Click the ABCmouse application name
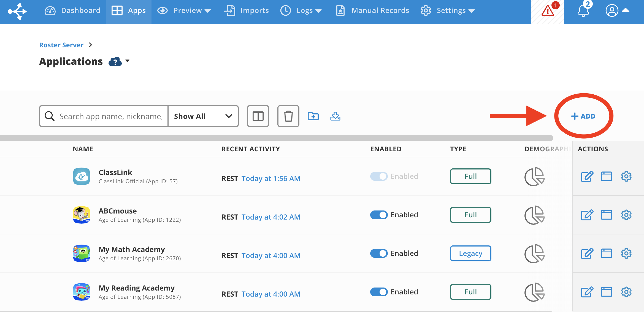Viewport: 644px width, 312px height. click(x=118, y=211)
